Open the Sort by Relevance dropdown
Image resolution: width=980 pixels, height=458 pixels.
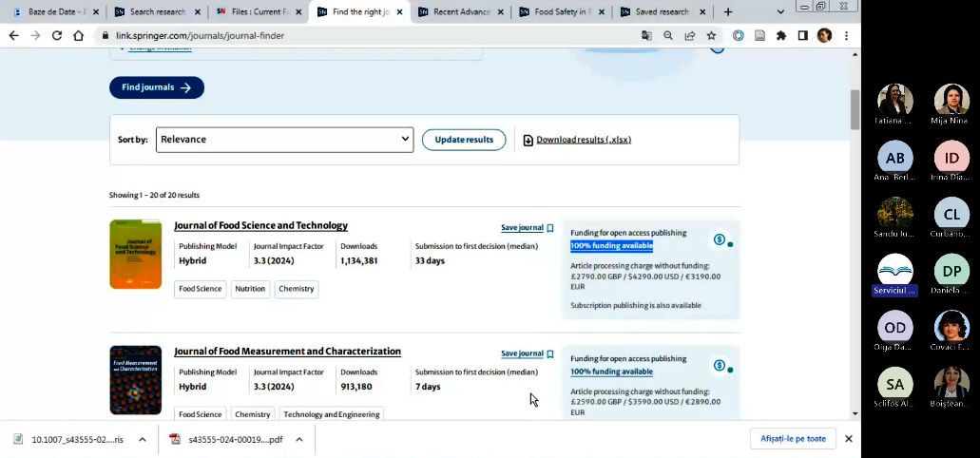tap(284, 140)
